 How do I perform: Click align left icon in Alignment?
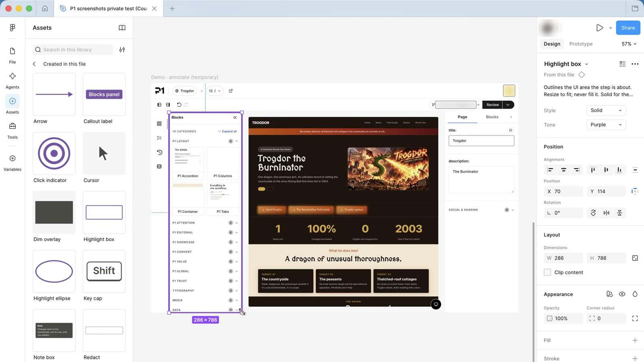point(550,170)
